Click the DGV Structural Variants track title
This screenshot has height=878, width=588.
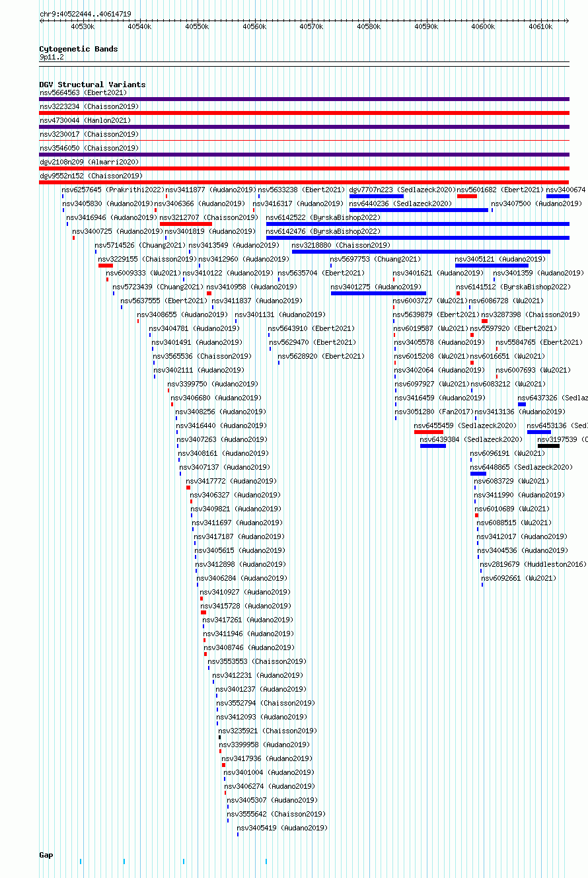[92, 85]
